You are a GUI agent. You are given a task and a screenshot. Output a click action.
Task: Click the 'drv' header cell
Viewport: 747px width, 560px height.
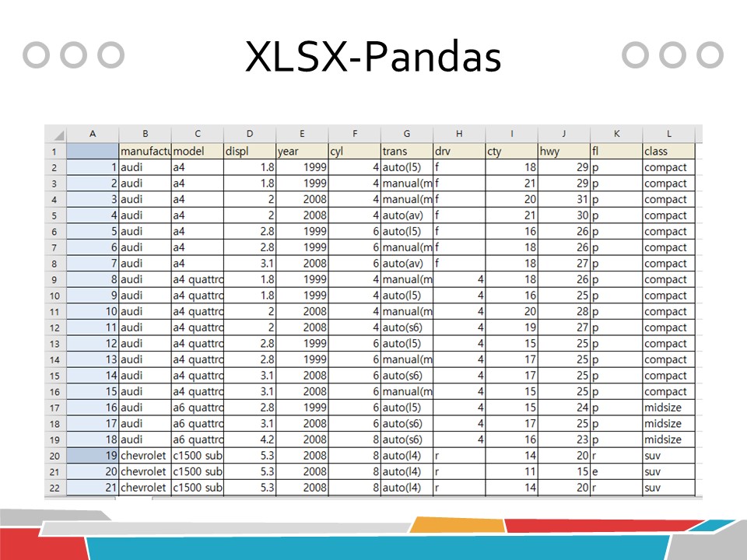click(459, 152)
